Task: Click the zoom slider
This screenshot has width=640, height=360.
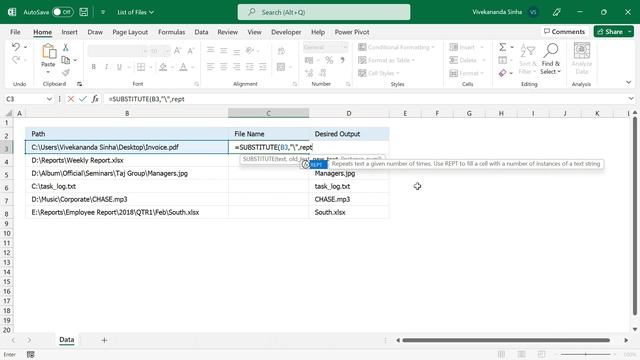Action: (585, 354)
